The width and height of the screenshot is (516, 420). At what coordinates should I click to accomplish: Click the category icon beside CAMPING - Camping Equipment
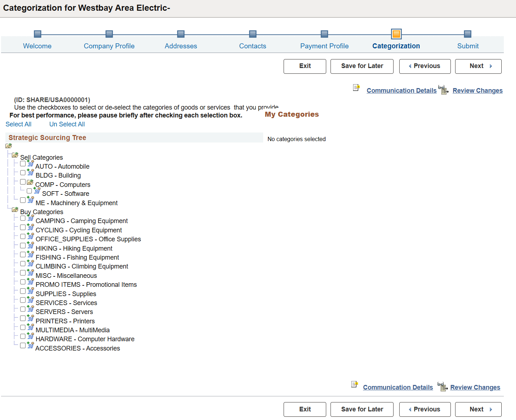pyautogui.click(x=30, y=218)
